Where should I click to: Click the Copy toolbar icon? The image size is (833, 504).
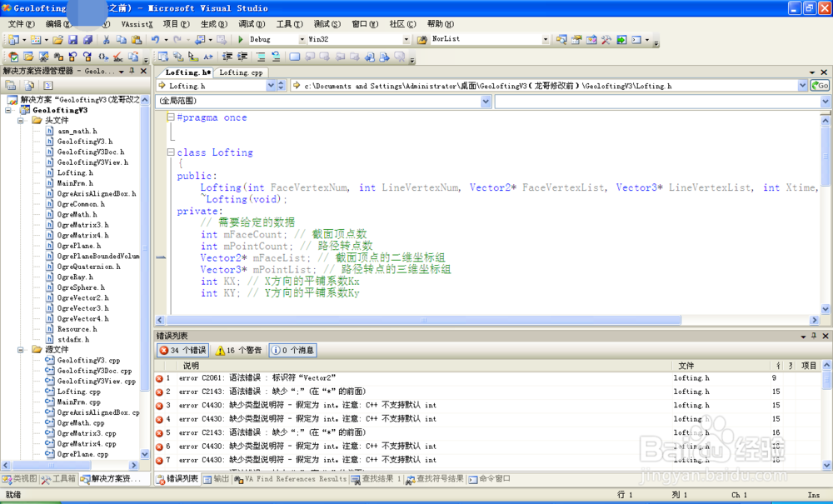121,40
